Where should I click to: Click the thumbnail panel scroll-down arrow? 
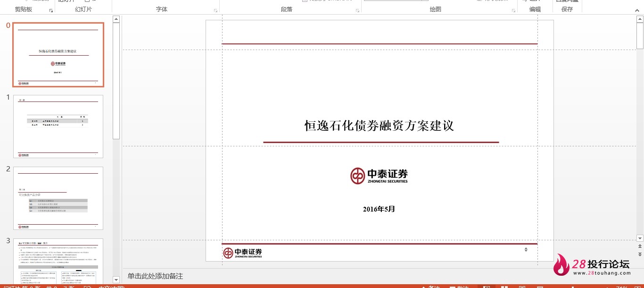tap(116, 280)
